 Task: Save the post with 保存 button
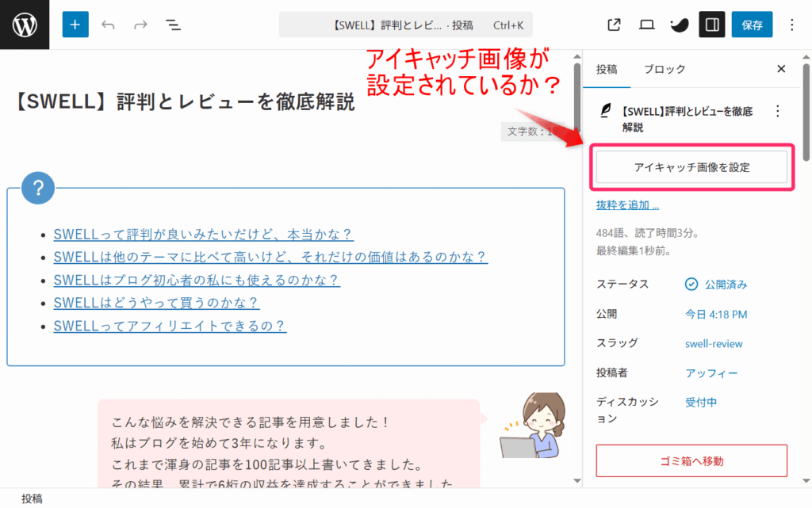coord(752,25)
